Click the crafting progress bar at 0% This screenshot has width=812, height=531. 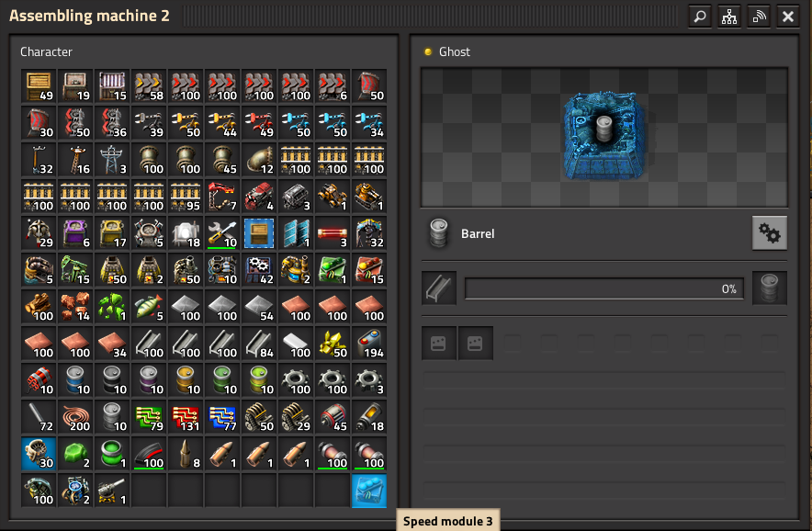(603, 288)
